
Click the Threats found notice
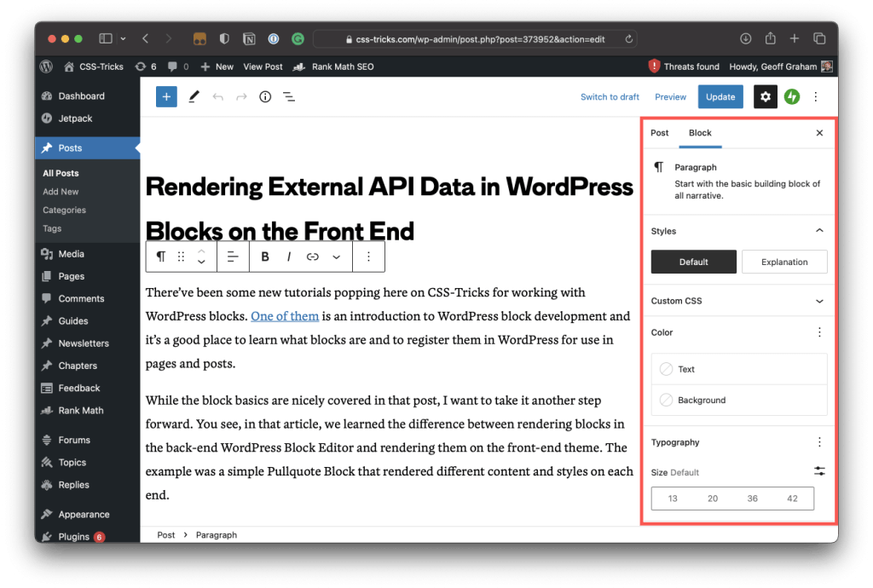[x=685, y=66]
